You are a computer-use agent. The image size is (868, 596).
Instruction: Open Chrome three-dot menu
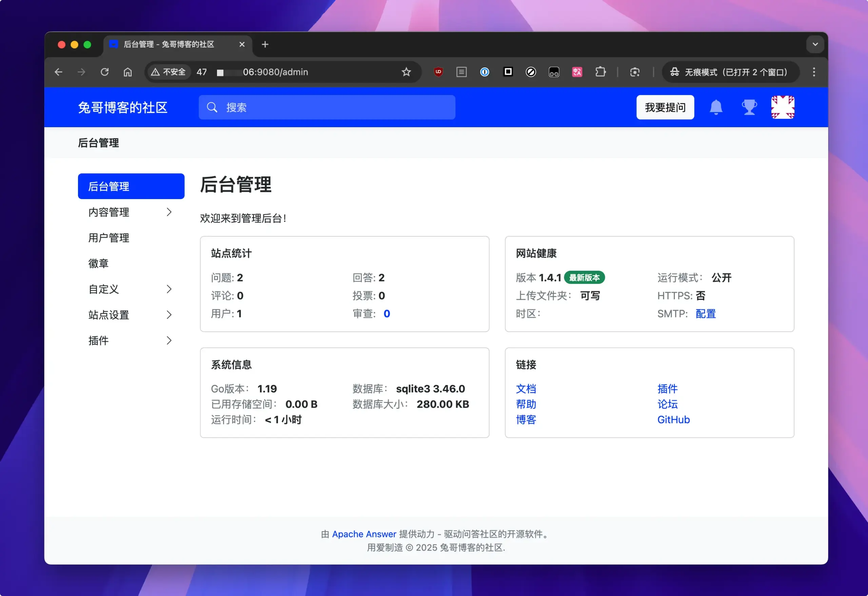[814, 72]
